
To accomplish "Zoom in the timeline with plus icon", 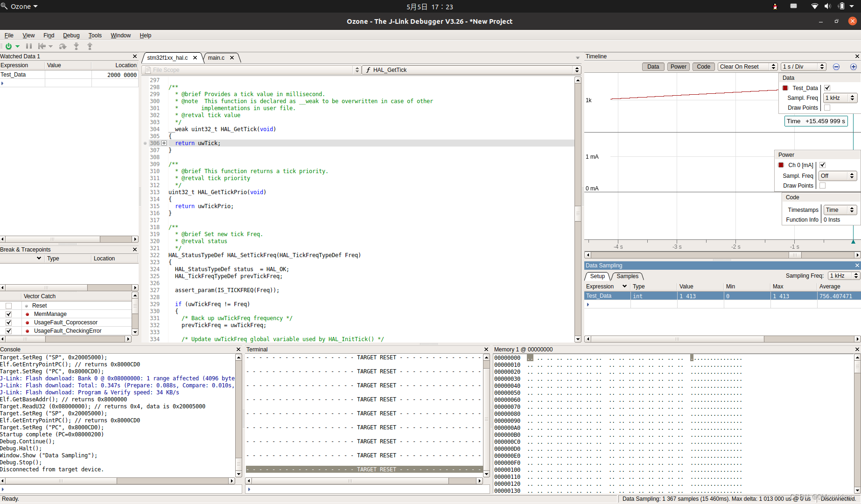I will coord(853,67).
